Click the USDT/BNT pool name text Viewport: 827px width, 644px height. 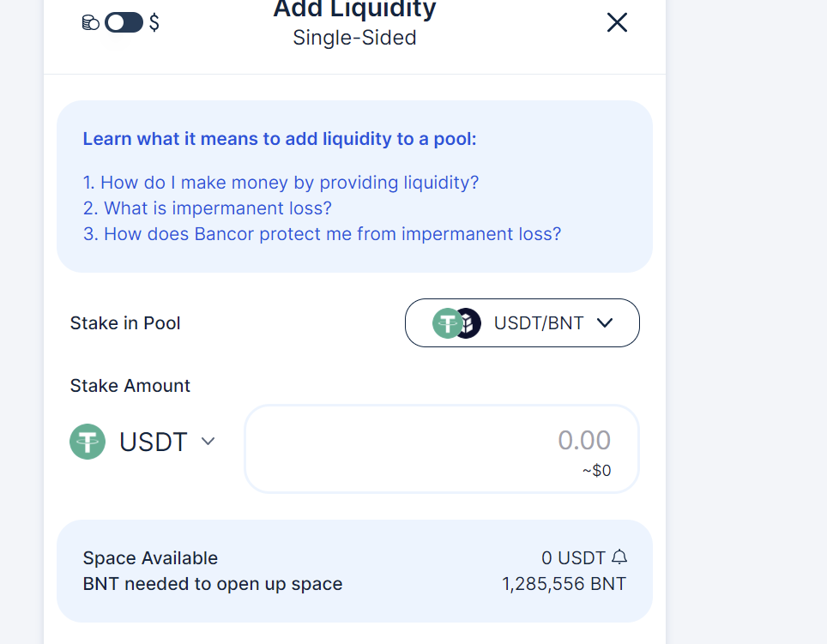[x=539, y=323]
